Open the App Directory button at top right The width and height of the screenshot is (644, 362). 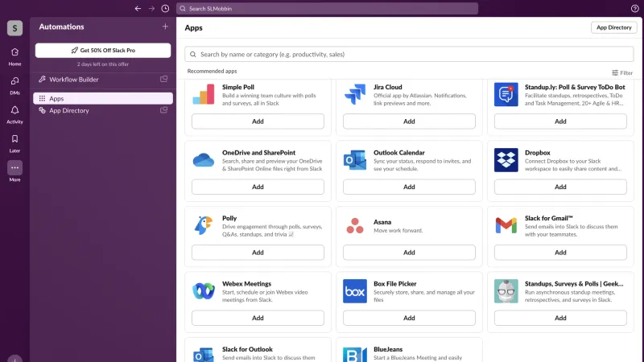pyautogui.click(x=613, y=27)
